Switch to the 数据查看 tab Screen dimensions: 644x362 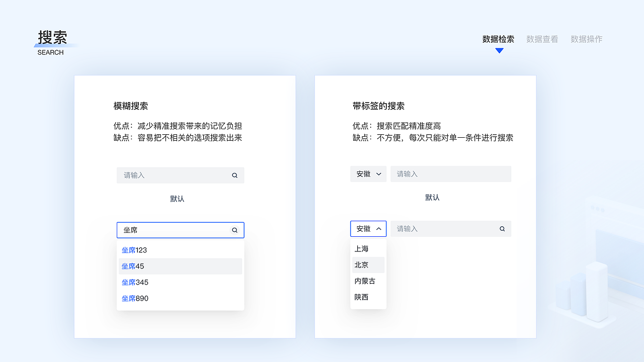coord(542,39)
